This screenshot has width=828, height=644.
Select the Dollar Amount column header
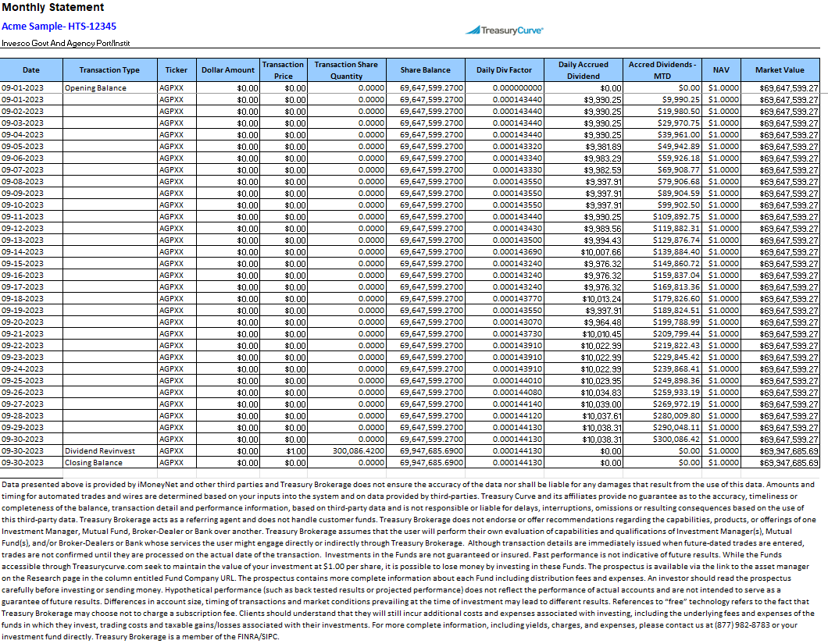[228, 70]
